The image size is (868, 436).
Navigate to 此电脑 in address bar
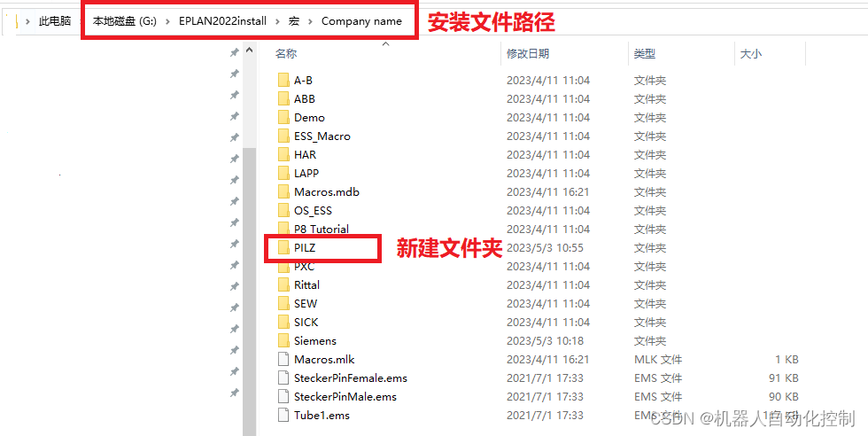(x=55, y=21)
